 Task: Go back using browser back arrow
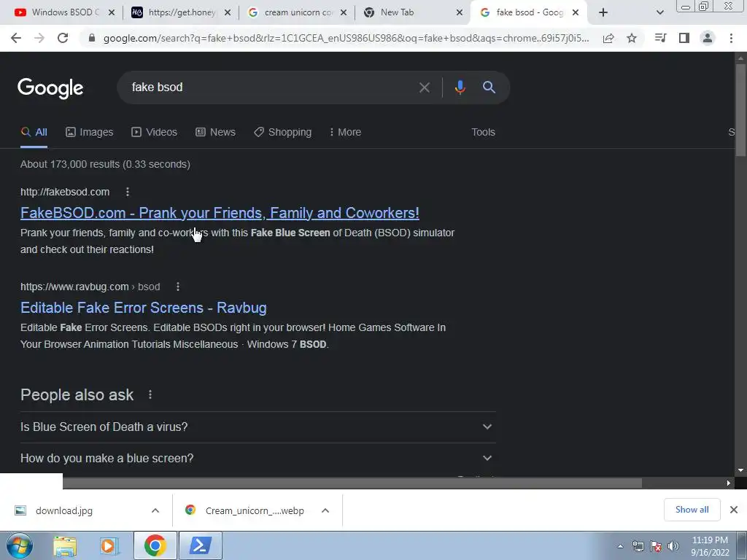coord(16,38)
